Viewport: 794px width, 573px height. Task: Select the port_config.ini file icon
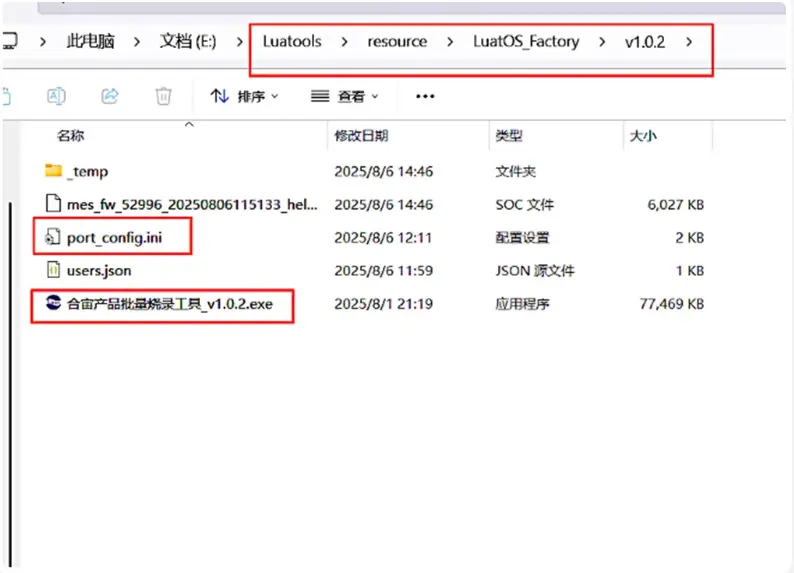coord(53,236)
